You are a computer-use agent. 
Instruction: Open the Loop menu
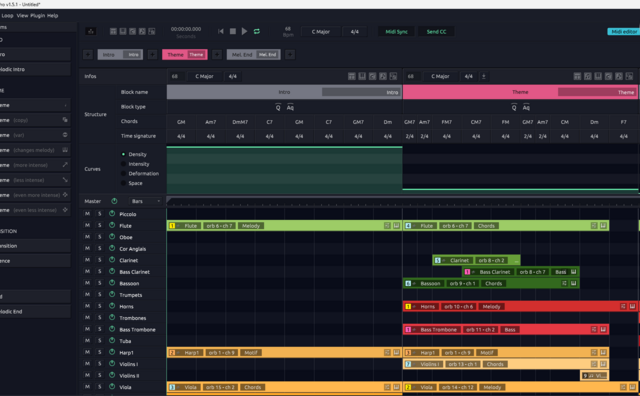pos(7,16)
